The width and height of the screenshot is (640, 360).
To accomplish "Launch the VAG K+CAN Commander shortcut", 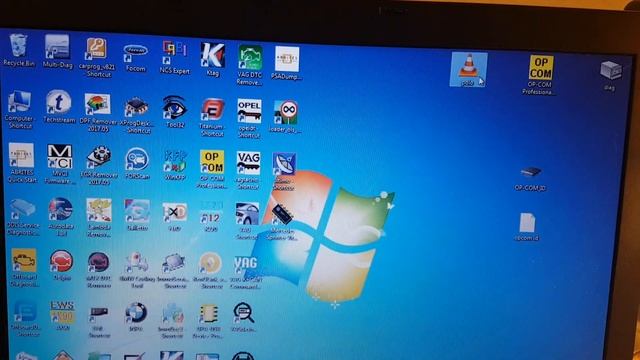I will coord(246,265).
